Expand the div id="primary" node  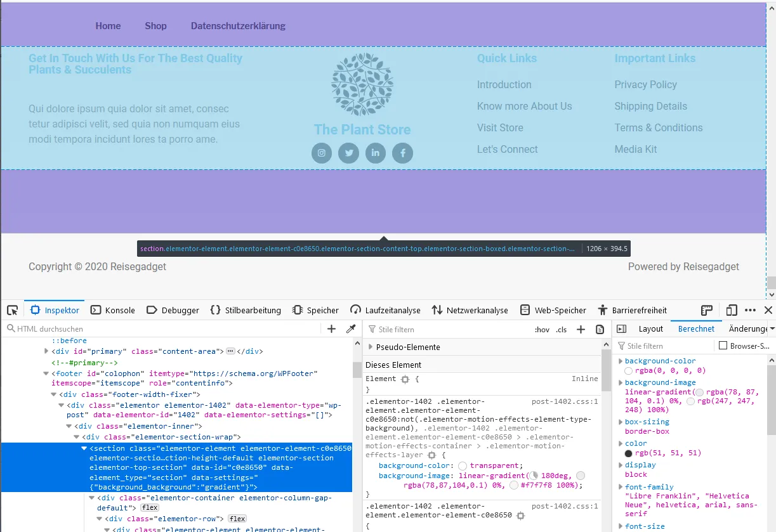tap(46, 351)
